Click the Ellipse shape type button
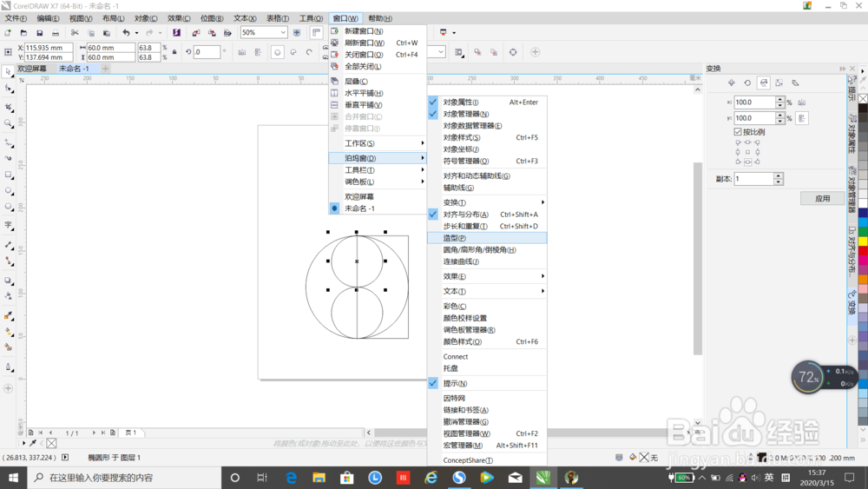This screenshot has width=868, height=489. 278,53
